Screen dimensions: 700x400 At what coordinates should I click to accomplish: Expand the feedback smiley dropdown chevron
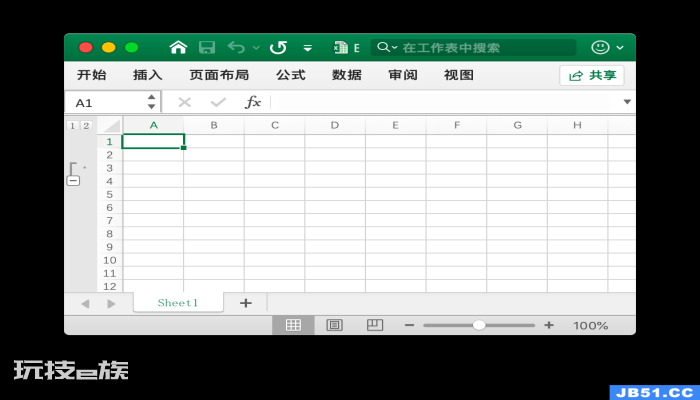620,48
